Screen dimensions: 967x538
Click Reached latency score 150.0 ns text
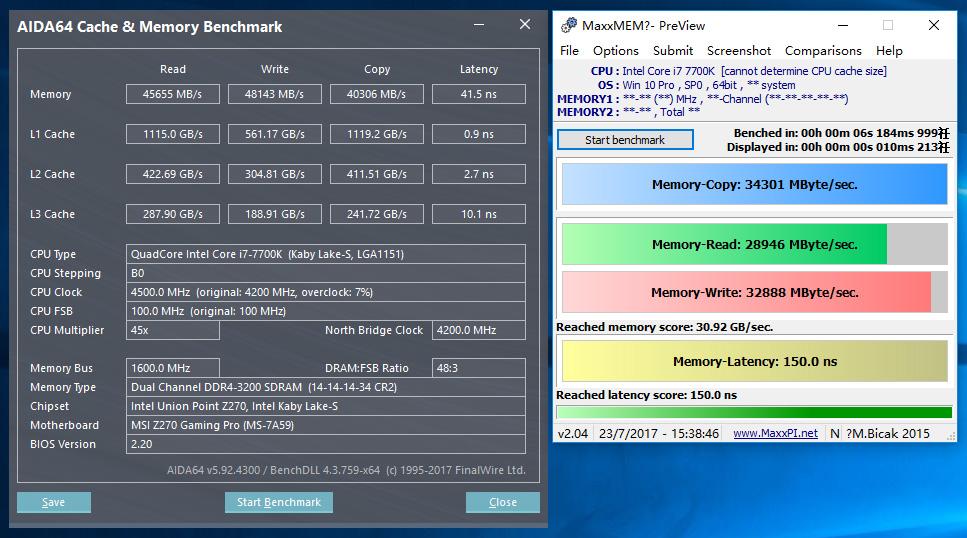click(646, 395)
